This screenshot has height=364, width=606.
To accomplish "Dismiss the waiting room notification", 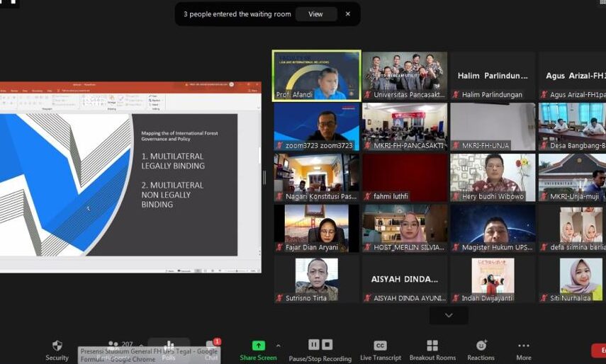I will tap(348, 14).
